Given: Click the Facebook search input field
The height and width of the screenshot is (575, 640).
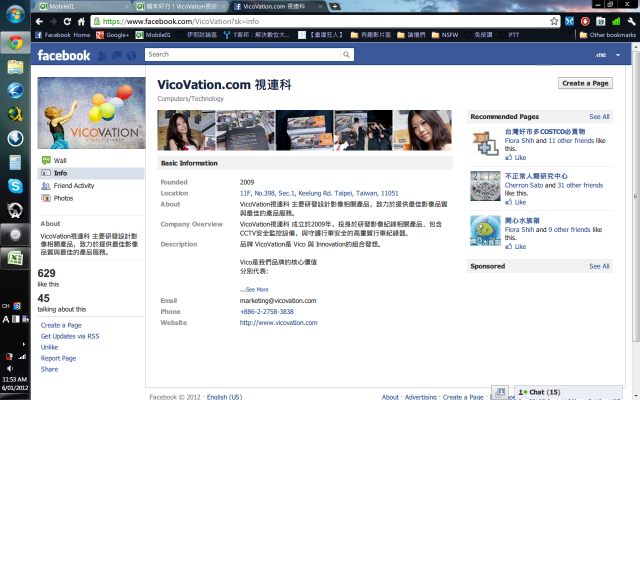Looking at the screenshot, I should tap(242, 54).
